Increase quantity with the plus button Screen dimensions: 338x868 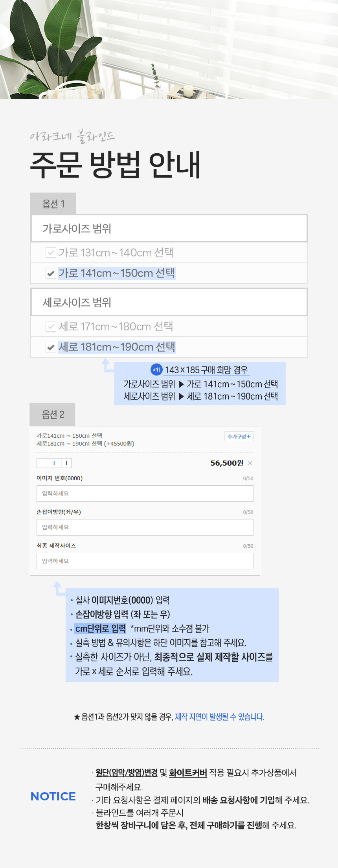[67, 463]
